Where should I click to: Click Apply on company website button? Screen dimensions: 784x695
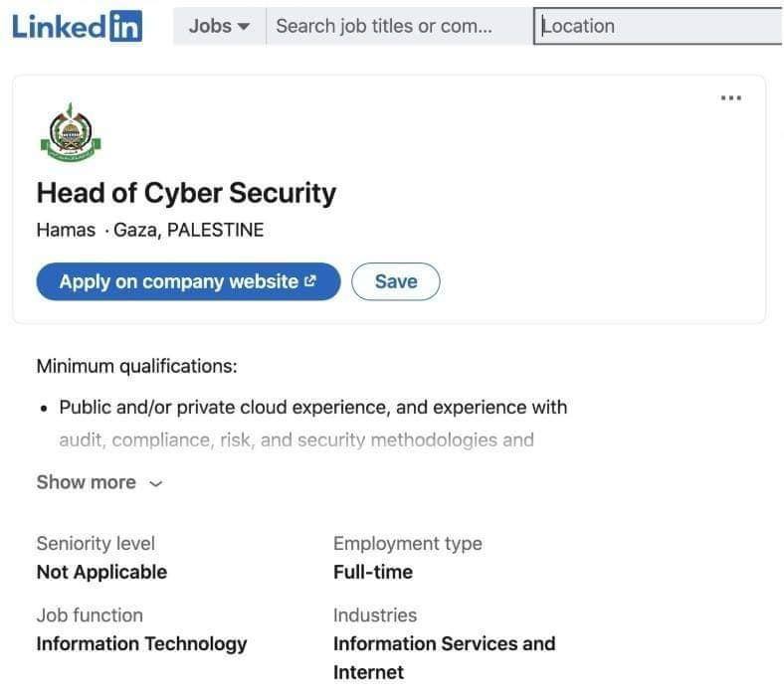click(188, 281)
